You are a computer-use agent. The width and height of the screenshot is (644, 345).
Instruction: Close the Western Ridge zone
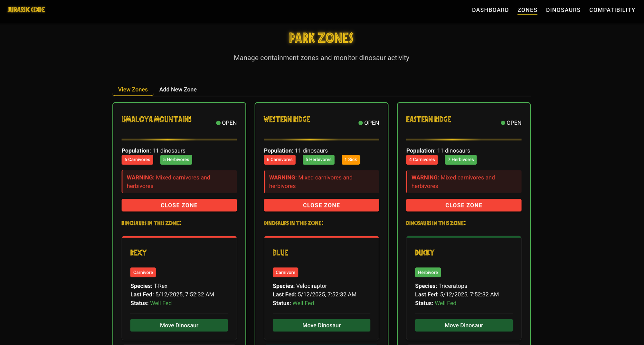coord(321,205)
